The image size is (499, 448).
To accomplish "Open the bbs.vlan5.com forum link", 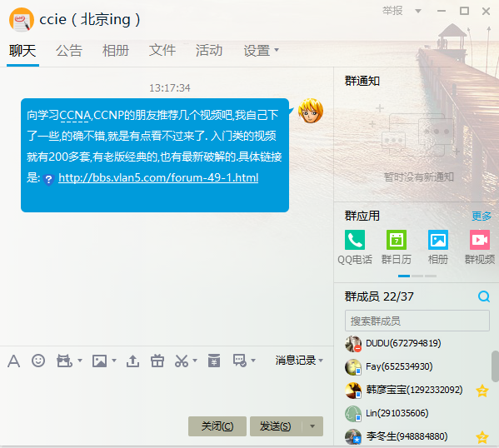I will tap(158, 177).
